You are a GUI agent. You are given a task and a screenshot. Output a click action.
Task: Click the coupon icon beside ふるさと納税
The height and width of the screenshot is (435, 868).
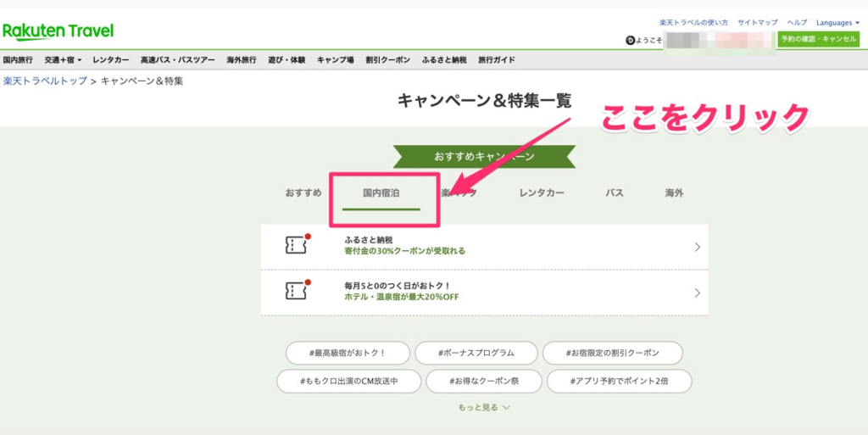(295, 245)
